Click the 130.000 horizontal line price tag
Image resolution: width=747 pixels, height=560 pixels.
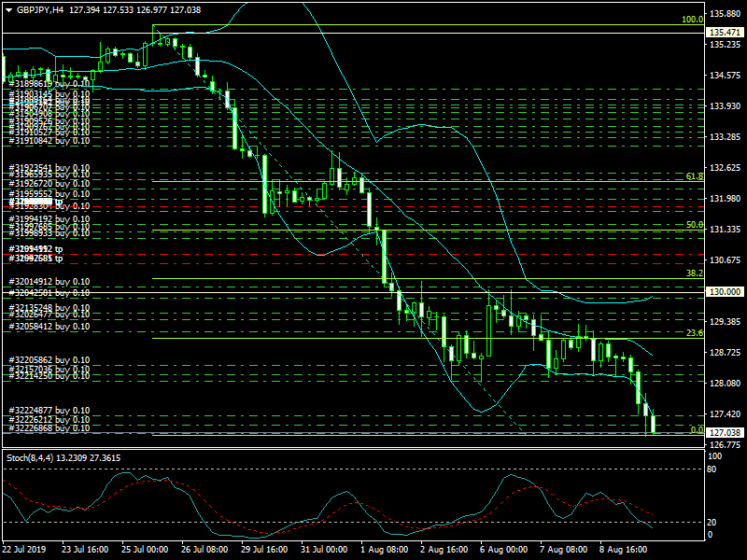[725, 291]
